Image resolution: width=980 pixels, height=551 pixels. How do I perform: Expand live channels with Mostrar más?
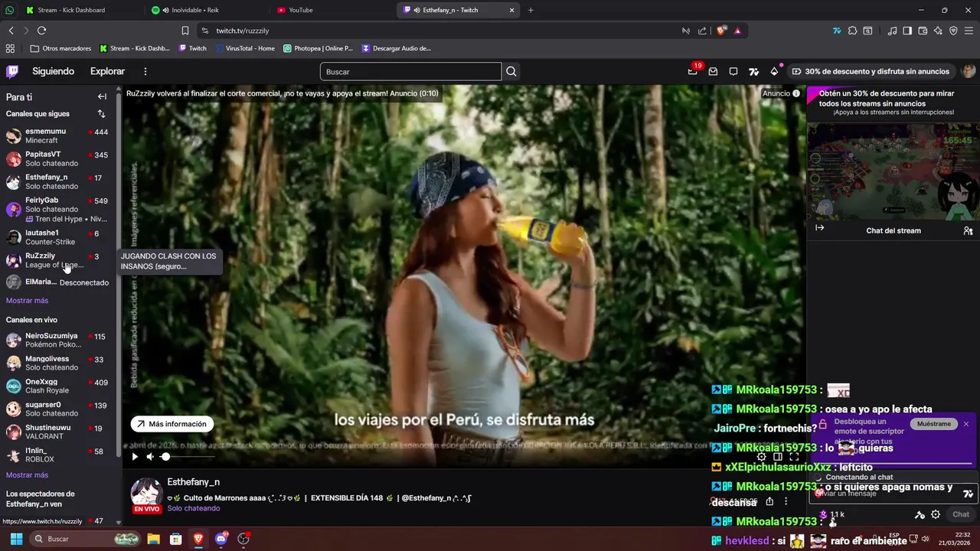click(27, 475)
